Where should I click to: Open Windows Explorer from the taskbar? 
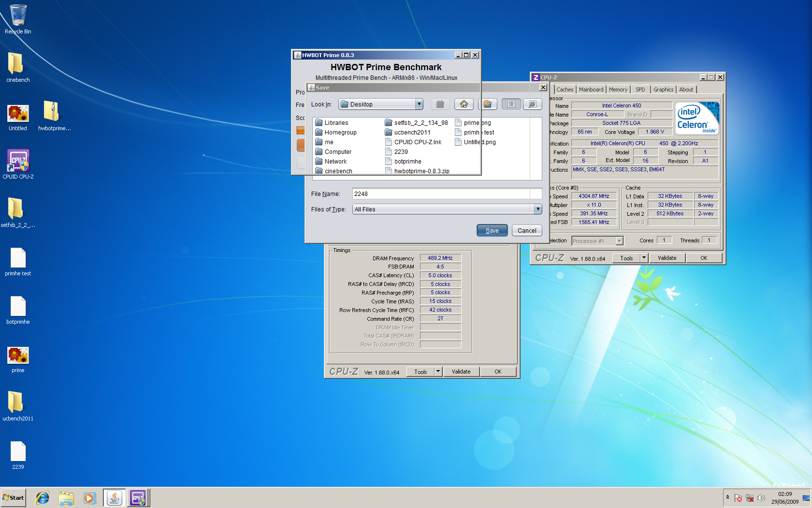click(x=66, y=498)
